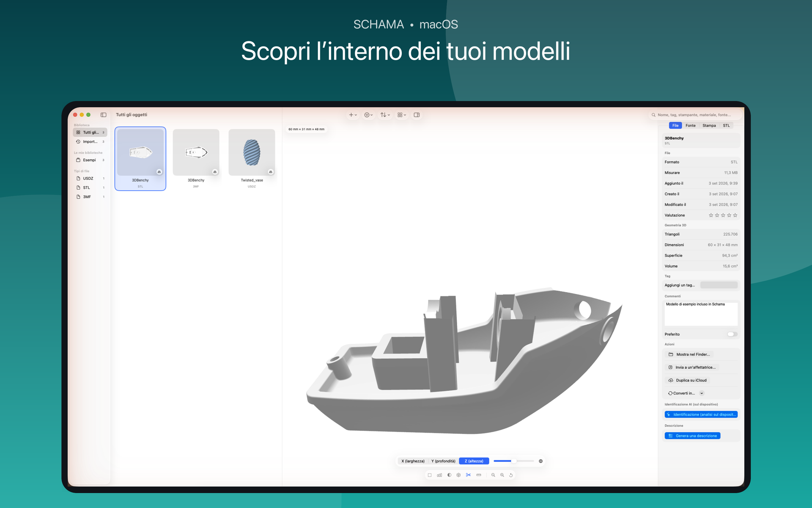Image resolution: width=812 pixels, height=508 pixels.
Task: Zoom into the 3D view
Action: click(502, 475)
